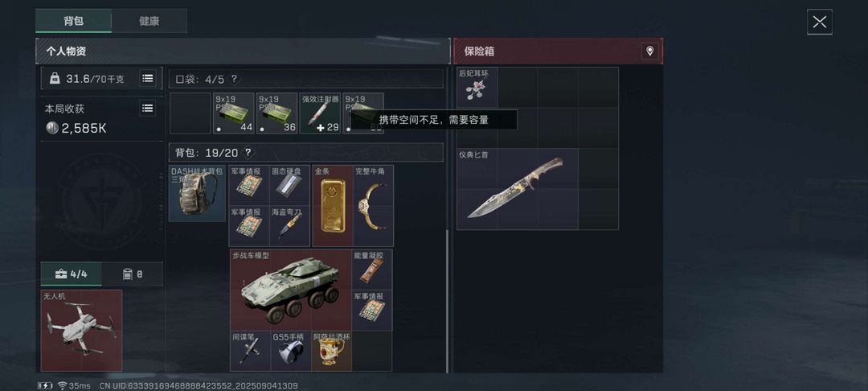
Task: Select the complete ox horn (完整牛角) item
Action: (374, 205)
